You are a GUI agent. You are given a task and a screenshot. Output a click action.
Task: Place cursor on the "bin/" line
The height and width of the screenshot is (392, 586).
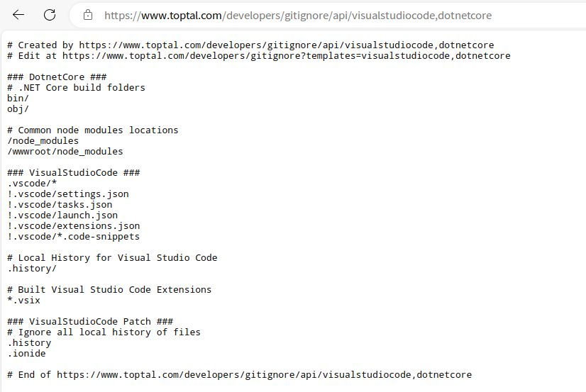coord(18,99)
